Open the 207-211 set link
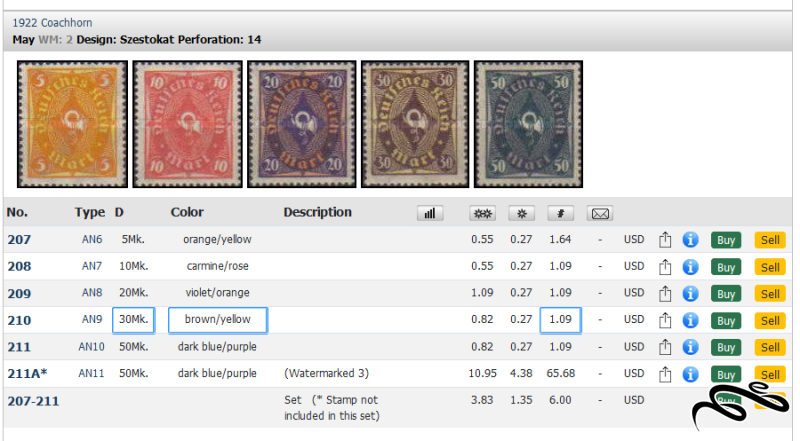 click(x=33, y=401)
